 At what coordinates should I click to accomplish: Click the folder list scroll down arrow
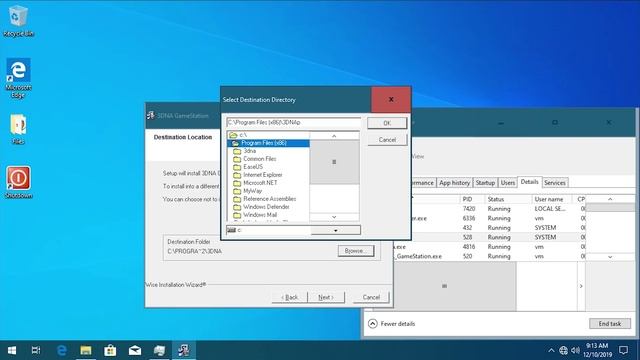tap(334, 217)
